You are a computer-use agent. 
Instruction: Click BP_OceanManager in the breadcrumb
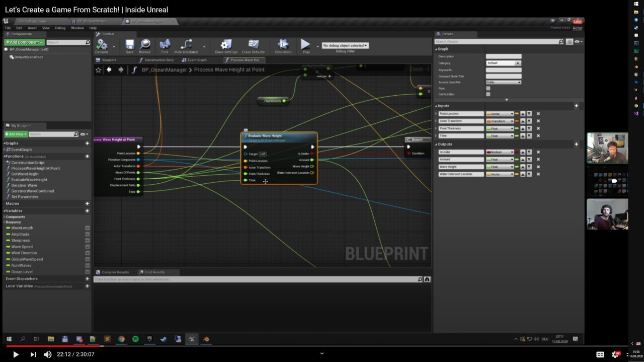pyautogui.click(x=164, y=70)
